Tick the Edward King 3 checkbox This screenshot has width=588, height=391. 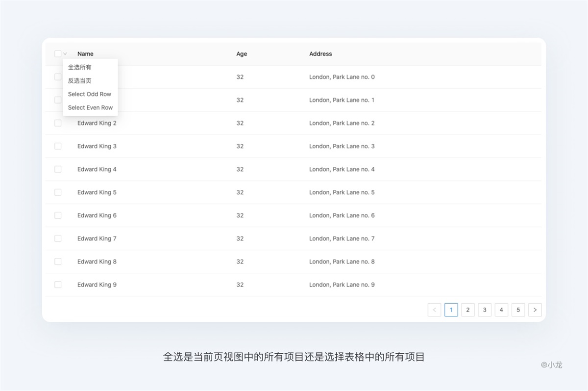click(58, 146)
